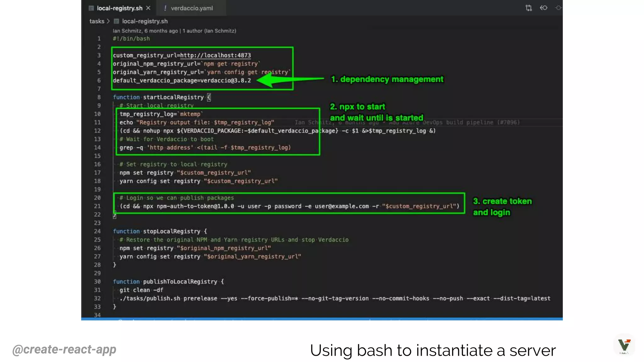Click the echo "Registry output file" line
644x362 pixels.
point(197,123)
